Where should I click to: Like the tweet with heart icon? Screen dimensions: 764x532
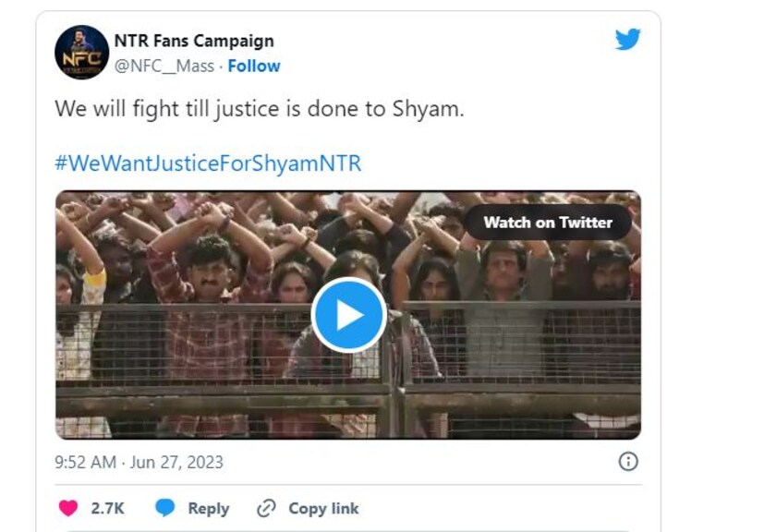(x=68, y=508)
